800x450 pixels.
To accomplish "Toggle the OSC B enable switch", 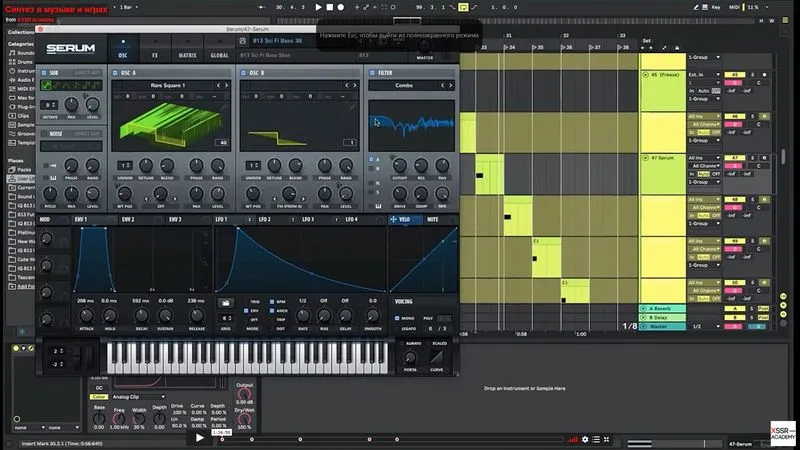I will 243,73.
